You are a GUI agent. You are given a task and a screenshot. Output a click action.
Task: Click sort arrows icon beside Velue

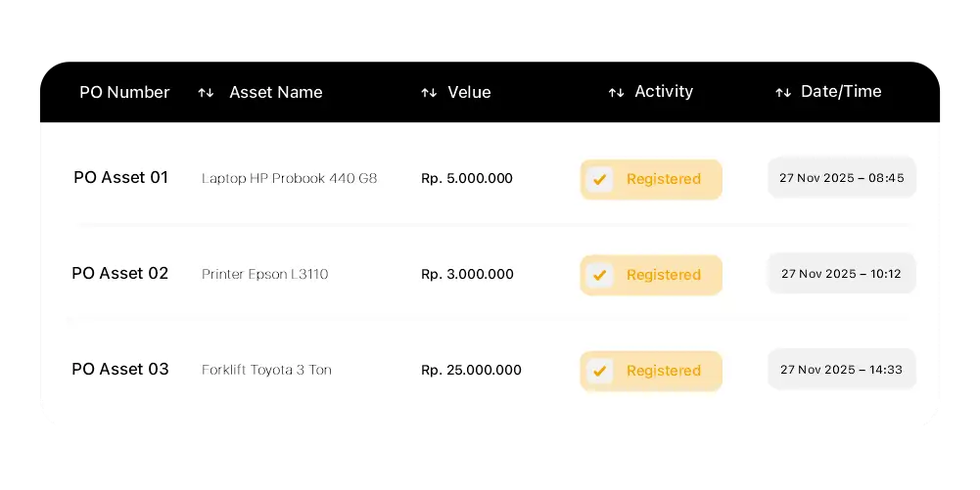(x=429, y=93)
